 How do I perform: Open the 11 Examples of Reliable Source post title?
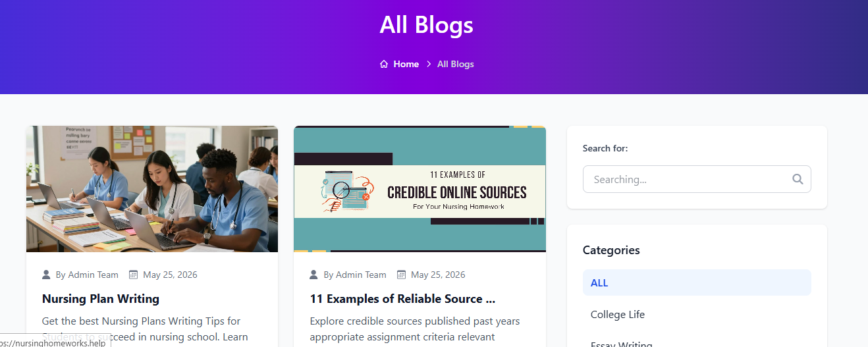(x=402, y=299)
